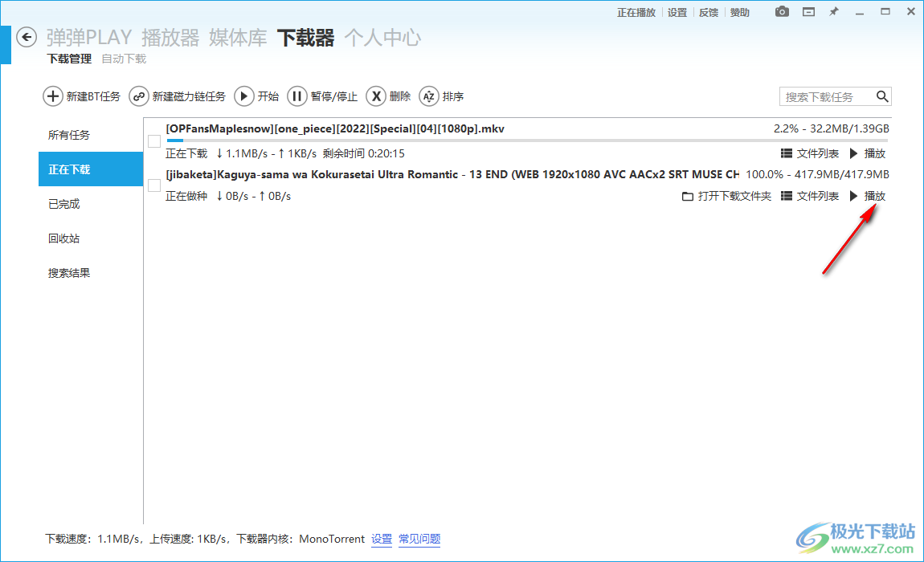Open file list for Kaguya-sama task
924x562 pixels.
(x=810, y=196)
